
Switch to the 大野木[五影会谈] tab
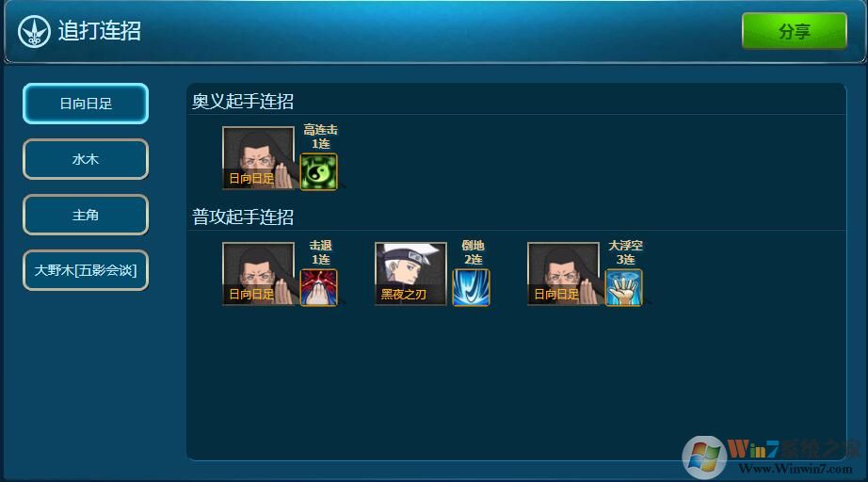pyautogui.click(x=86, y=270)
